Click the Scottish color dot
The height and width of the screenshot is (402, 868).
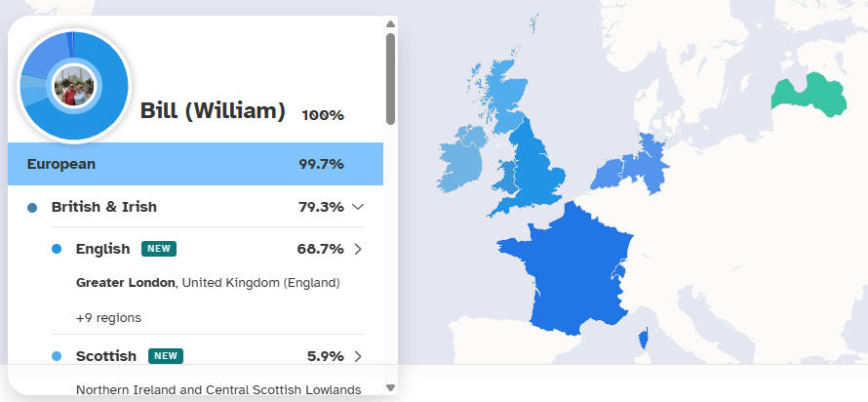[x=57, y=356]
